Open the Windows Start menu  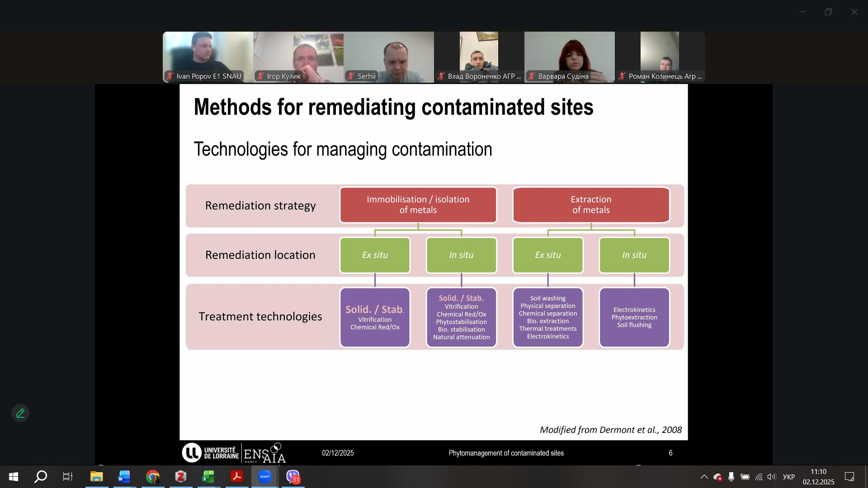click(14, 477)
